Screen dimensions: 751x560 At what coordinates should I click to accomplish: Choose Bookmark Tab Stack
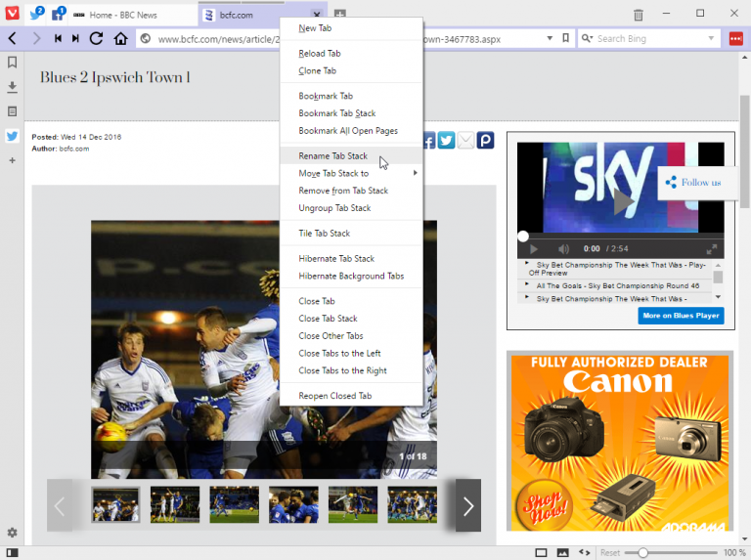(351, 113)
